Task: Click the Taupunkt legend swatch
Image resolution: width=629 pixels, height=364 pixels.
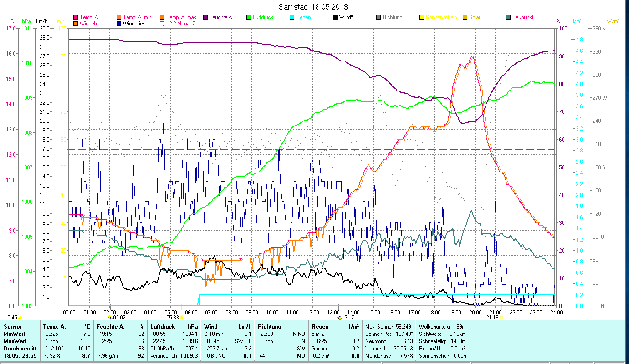Action: pos(509,17)
